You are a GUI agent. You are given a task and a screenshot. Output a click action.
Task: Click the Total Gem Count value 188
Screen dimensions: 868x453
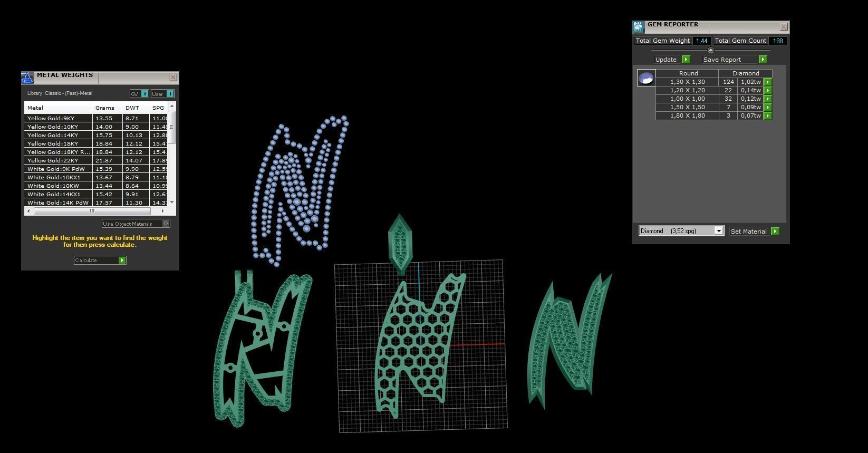778,41
